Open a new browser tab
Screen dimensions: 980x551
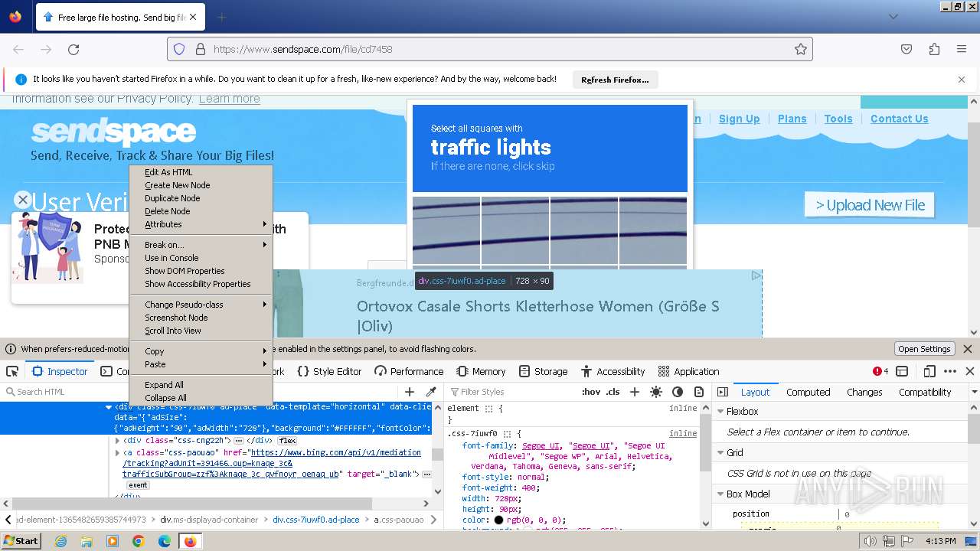221,17
